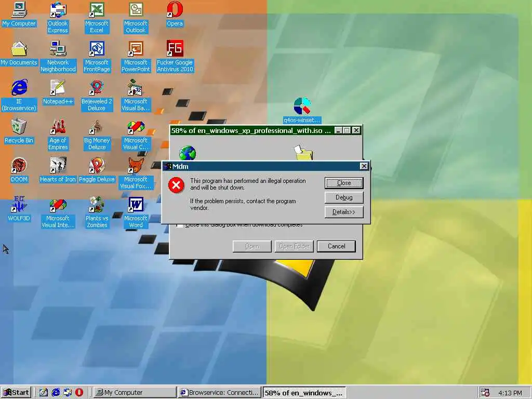This screenshot has height=399, width=532.
Task: Select the Plants vs Zombies shortcut
Action: [97, 212]
